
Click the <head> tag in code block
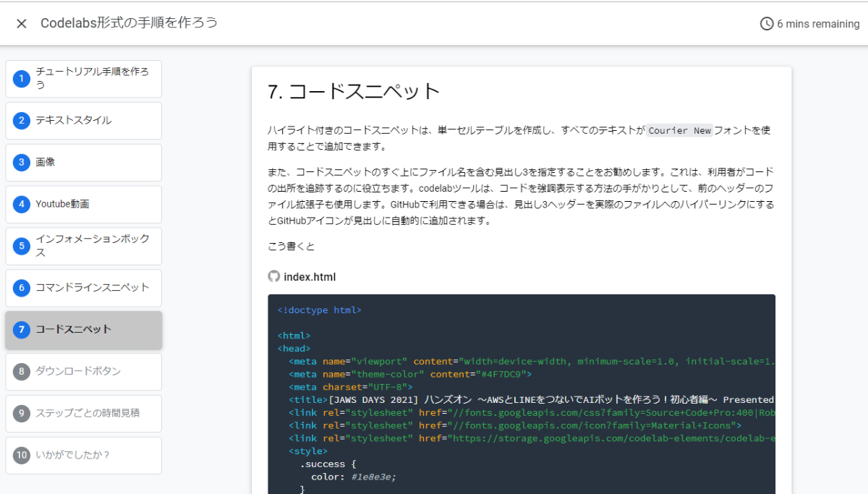click(294, 349)
